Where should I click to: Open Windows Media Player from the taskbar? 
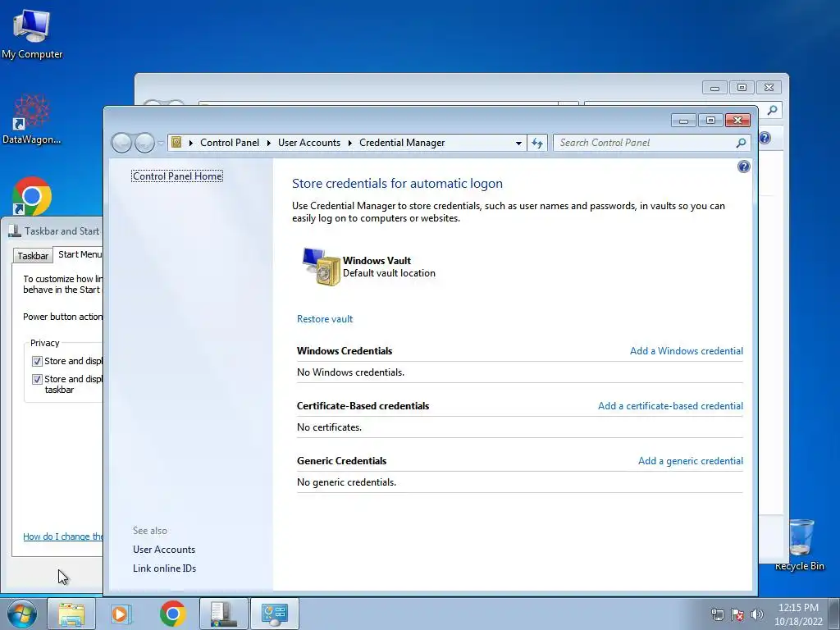(121, 614)
